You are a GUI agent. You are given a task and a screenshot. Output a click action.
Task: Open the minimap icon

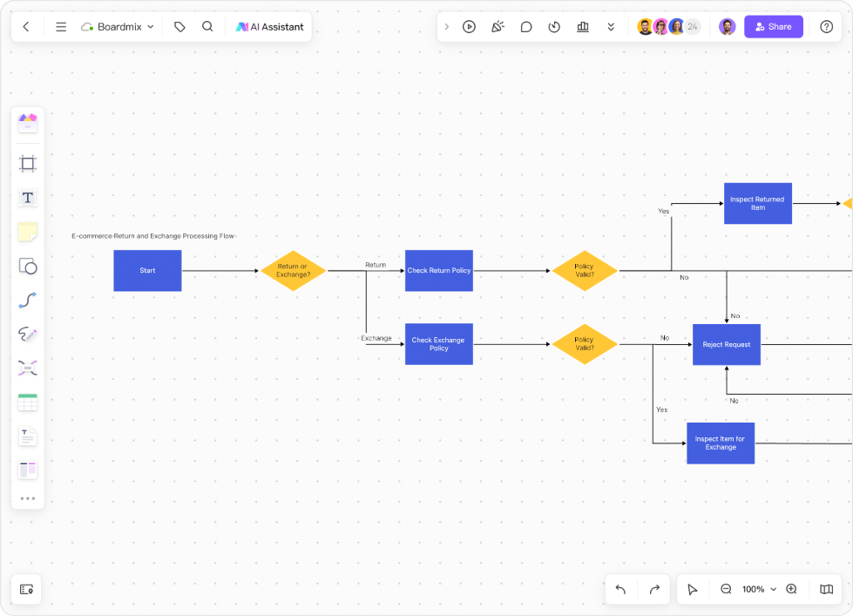point(826,589)
